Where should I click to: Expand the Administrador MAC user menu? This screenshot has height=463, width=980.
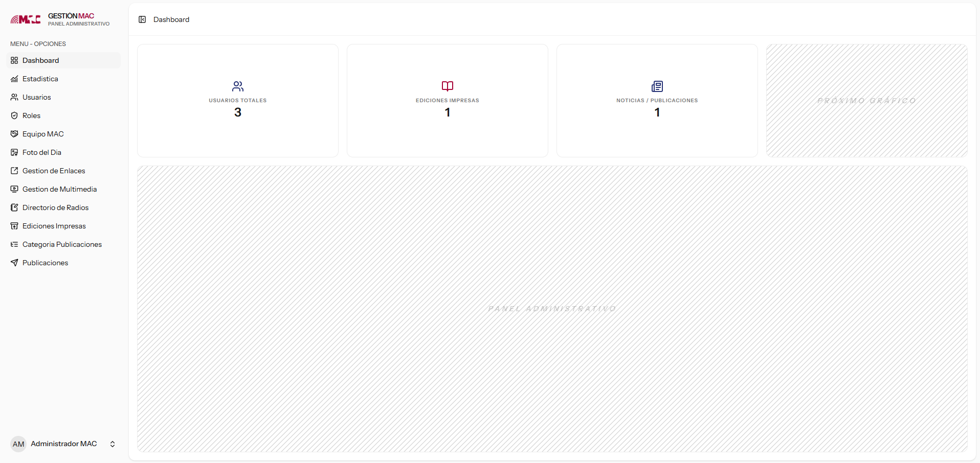113,444
